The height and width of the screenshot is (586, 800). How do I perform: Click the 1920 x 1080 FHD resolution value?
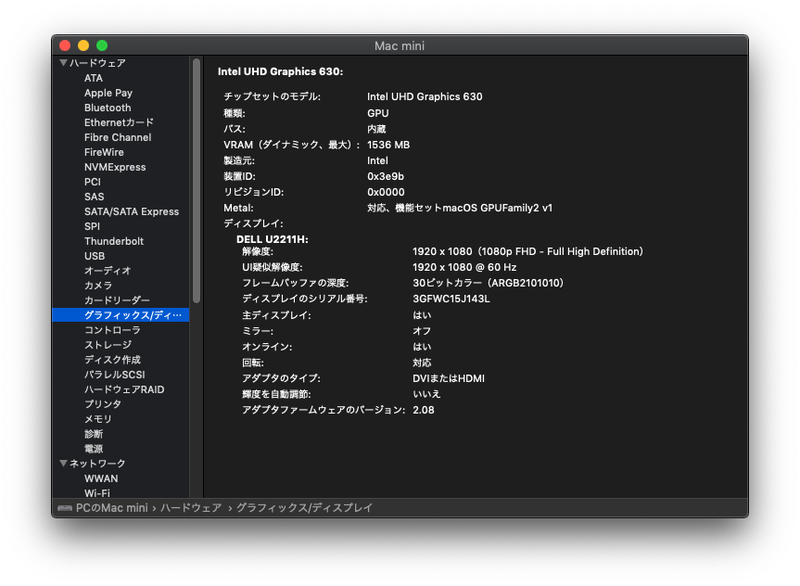coord(528,251)
